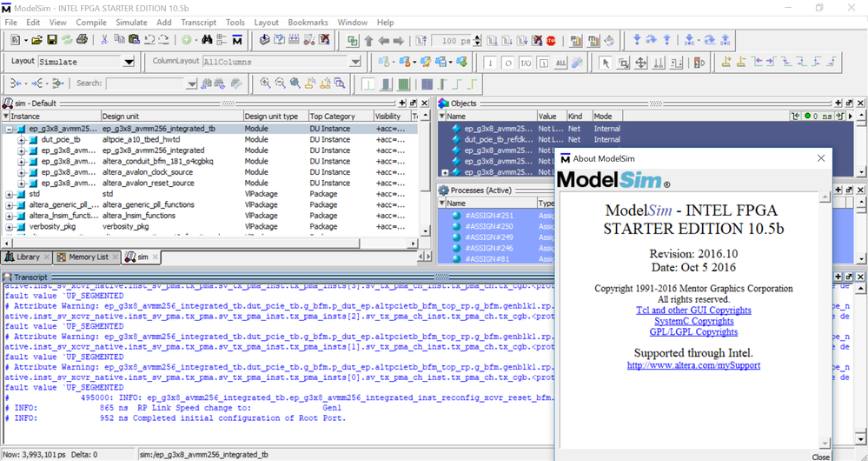Click the Open file folder icon
This screenshot has width=868, height=461.
click(x=37, y=40)
